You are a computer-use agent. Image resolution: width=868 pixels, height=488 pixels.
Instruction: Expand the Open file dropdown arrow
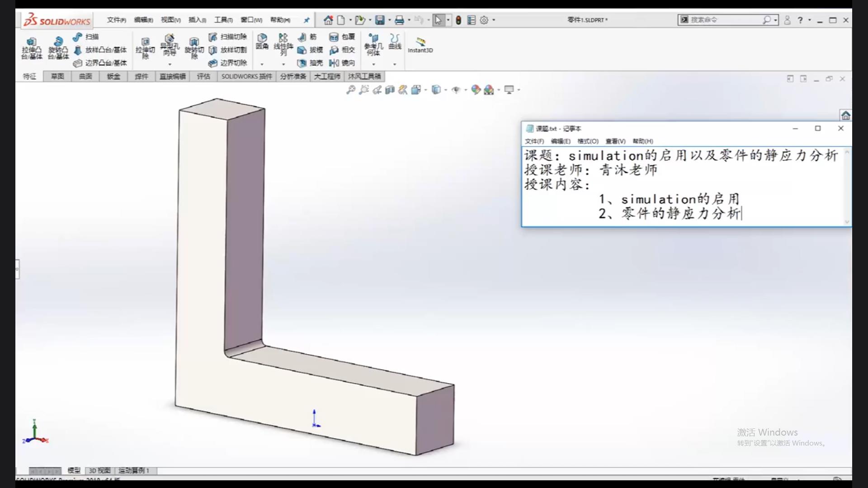370,20
